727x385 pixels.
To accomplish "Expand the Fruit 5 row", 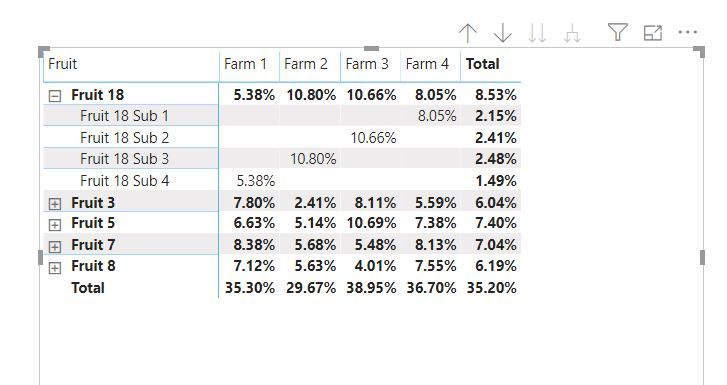I will pyautogui.click(x=55, y=225).
